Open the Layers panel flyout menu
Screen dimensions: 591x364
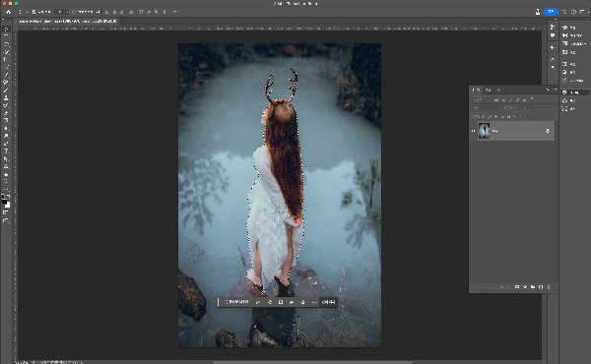[556, 90]
